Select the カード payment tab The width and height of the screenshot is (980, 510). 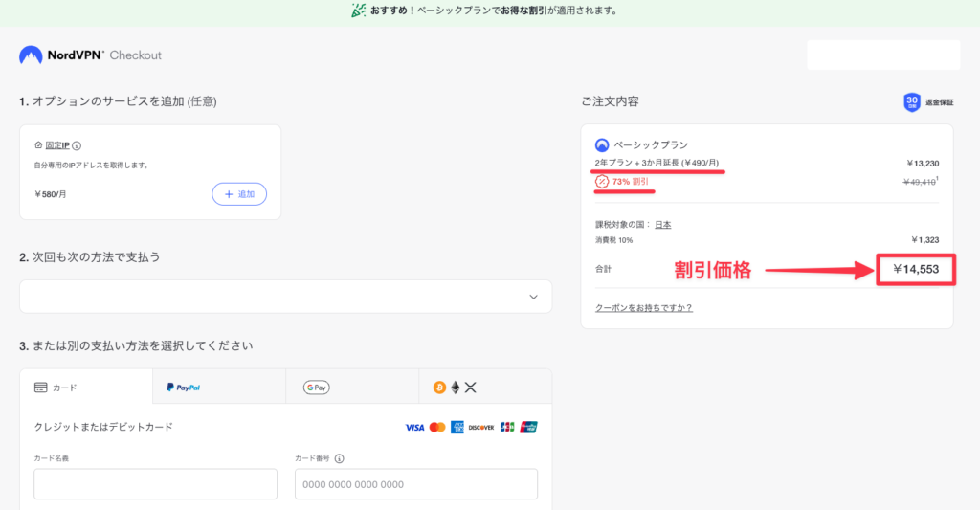click(x=86, y=387)
